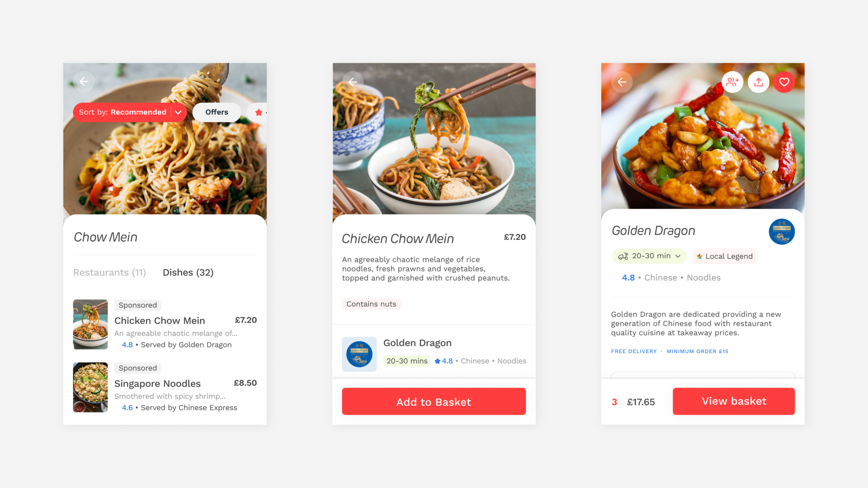Expand the 20-30 min delivery time chevron

click(x=678, y=256)
